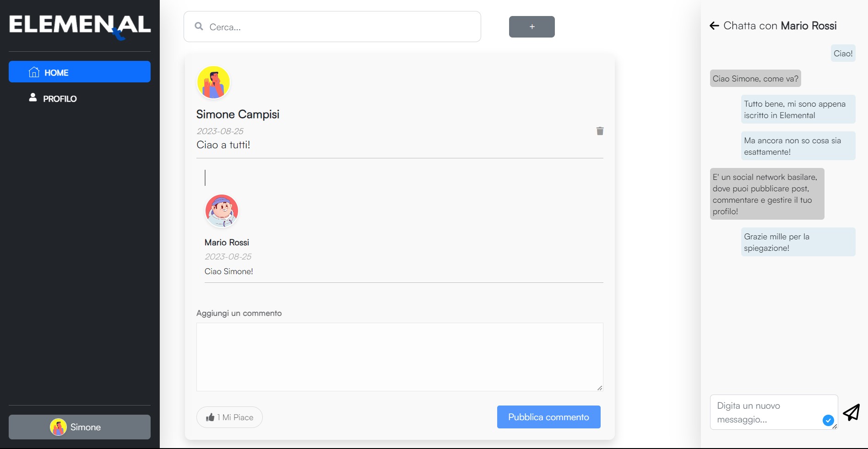Click the + button to create a post

pyautogui.click(x=531, y=27)
